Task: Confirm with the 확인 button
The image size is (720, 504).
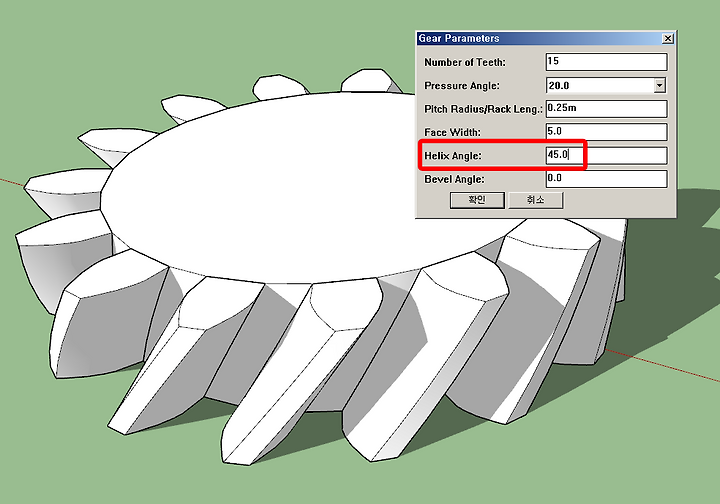Action: [477, 200]
